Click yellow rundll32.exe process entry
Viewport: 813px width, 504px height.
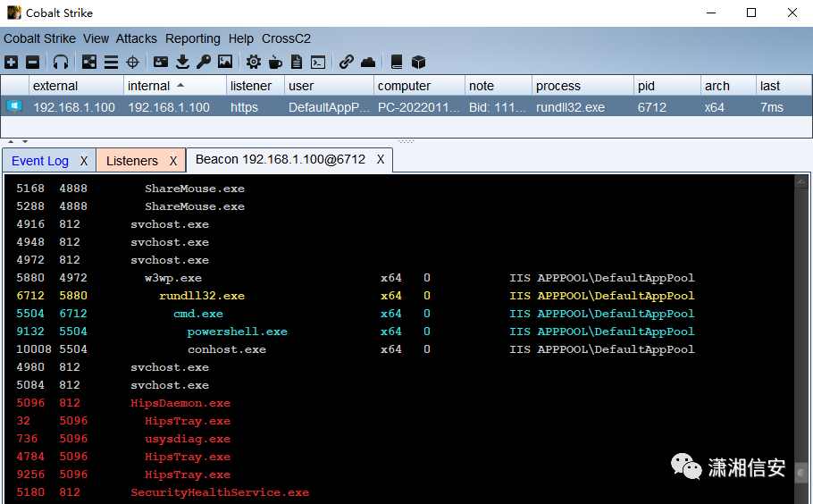pyautogui.click(x=202, y=296)
